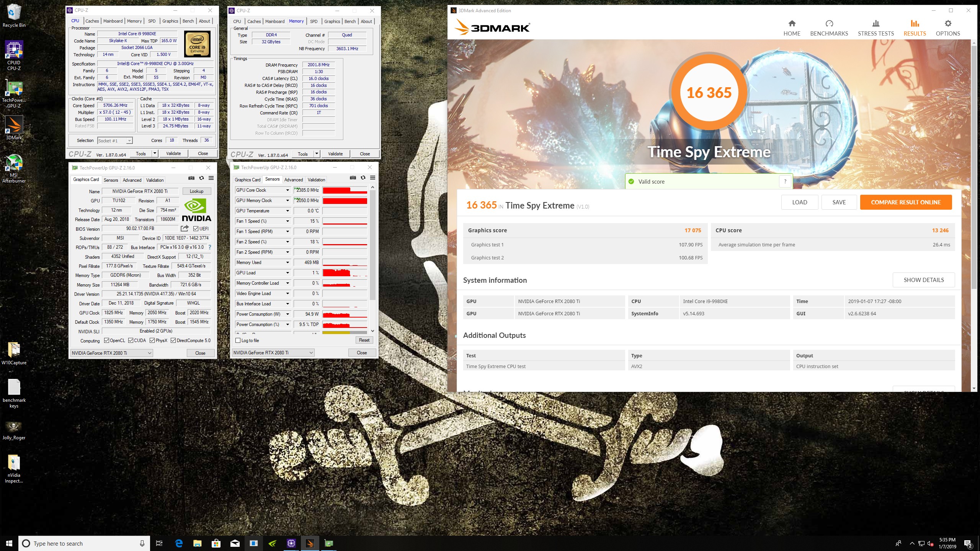The image size is (980, 551).
Task: Click Windows search box on taskbar
Action: click(x=84, y=543)
